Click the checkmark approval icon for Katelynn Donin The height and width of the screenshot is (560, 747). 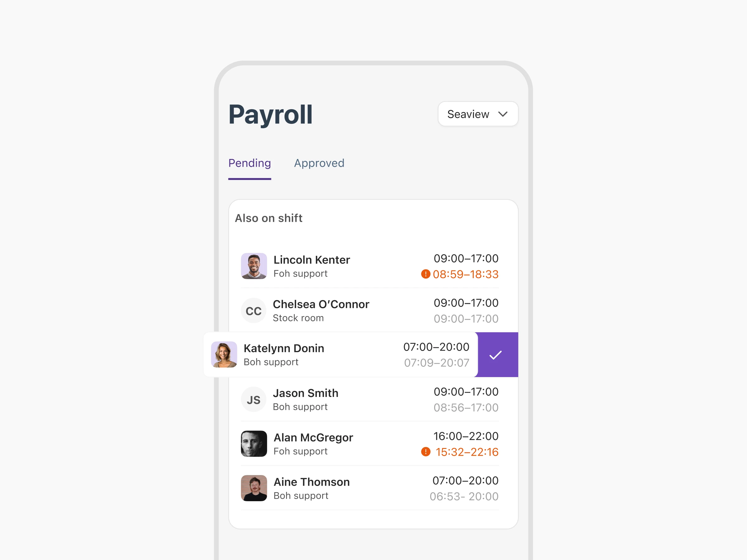pyautogui.click(x=496, y=355)
